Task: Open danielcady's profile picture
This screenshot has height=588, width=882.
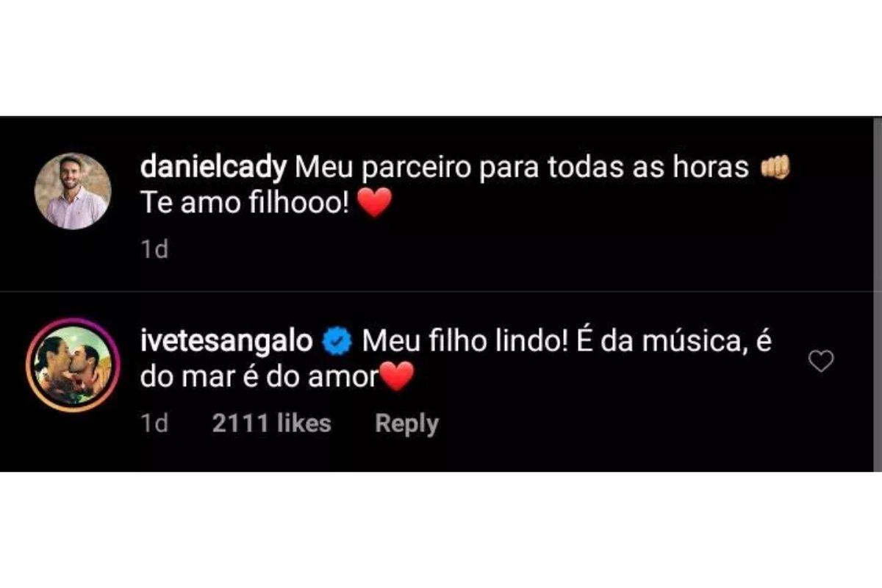Action: (x=73, y=191)
